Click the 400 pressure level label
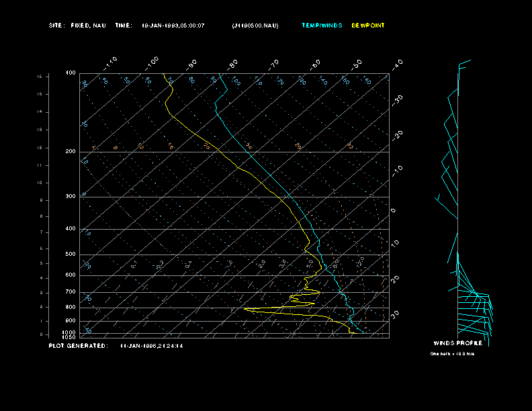 pos(71,228)
